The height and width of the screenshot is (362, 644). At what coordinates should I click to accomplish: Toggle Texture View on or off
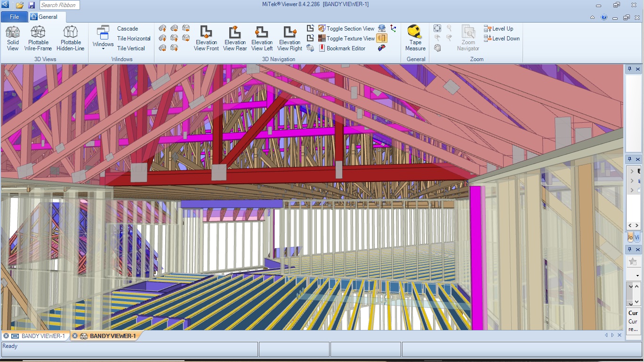point(346,39)
